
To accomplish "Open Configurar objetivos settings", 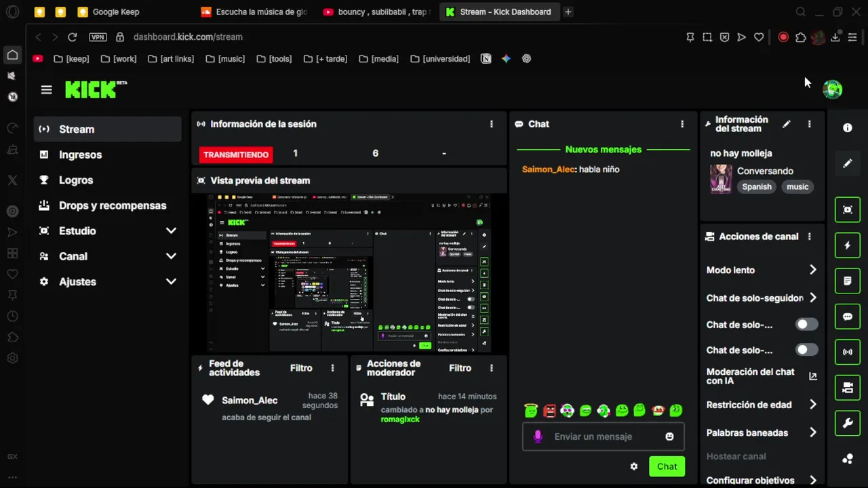I will click(x=762, y=480).
